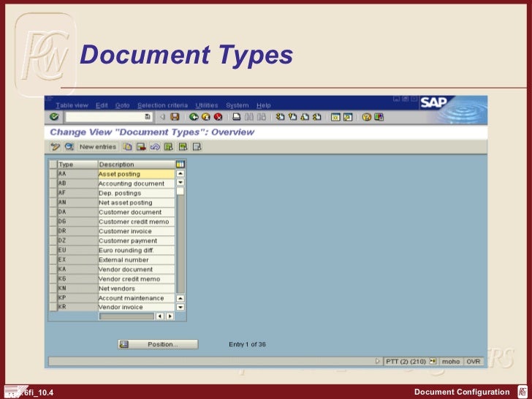532x399 pixels.
Task: Click the Save floppy disk icon
Action: pyautogui.click(x=175, y=117)
